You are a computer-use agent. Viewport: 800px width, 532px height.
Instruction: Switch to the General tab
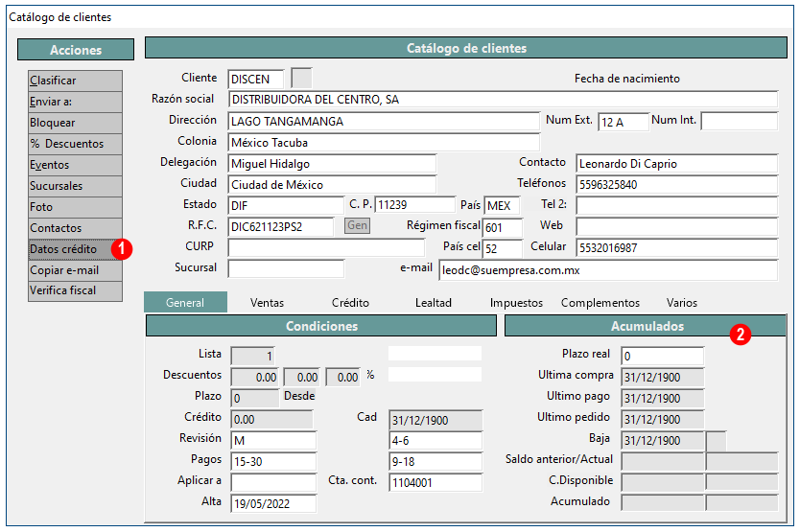(185, 303)
